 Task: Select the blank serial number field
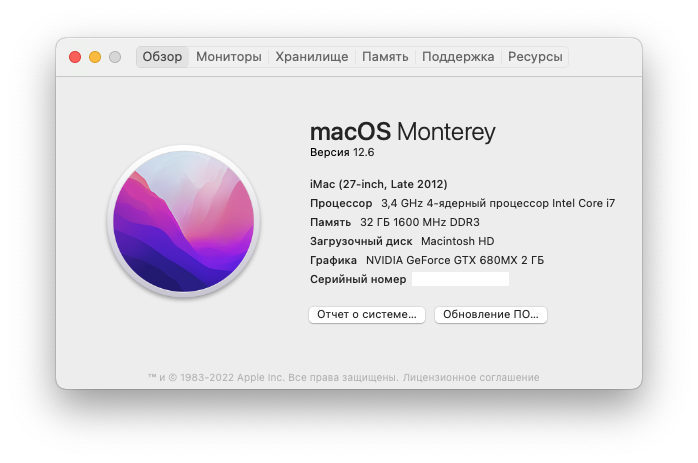coord(460,279)
